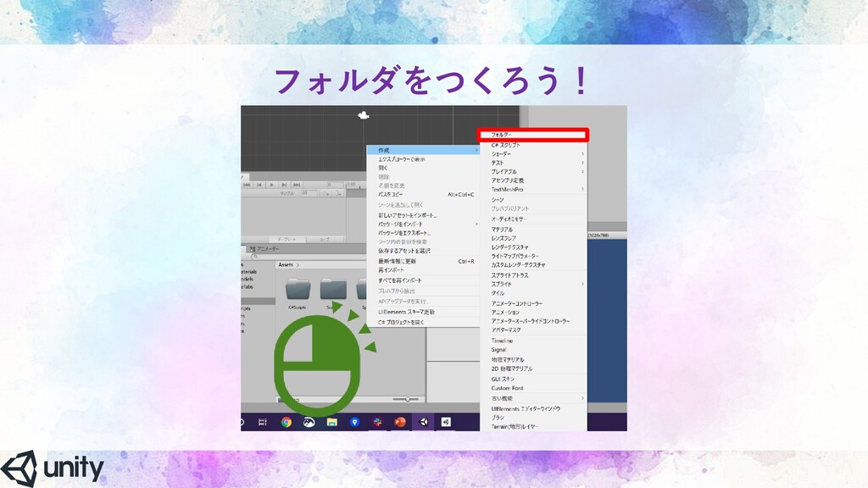
Task: Open PowerPoint from the Windows taskbar
Action: (x=400, y=422)
